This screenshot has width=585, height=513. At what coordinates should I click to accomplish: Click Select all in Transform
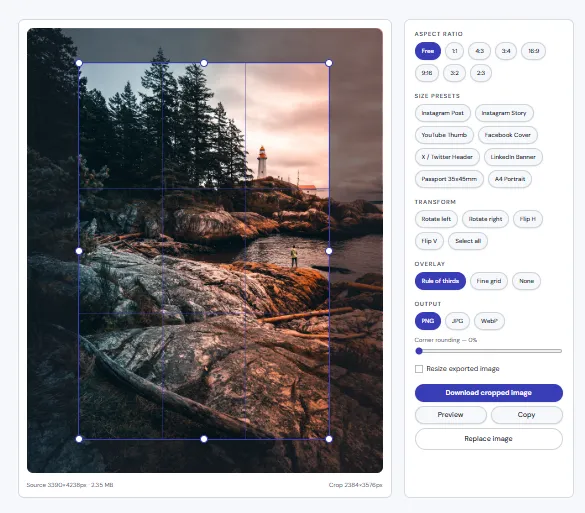point(468,241)
